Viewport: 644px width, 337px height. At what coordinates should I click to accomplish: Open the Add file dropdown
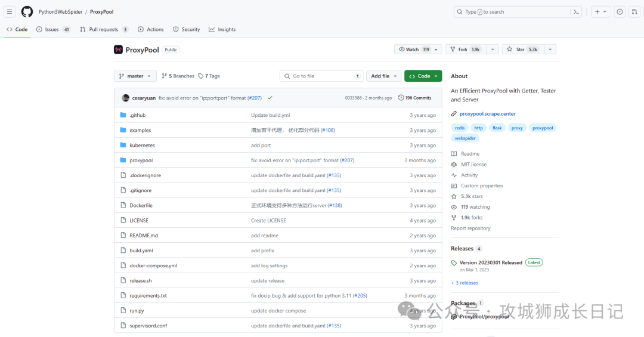click(383, 76)
